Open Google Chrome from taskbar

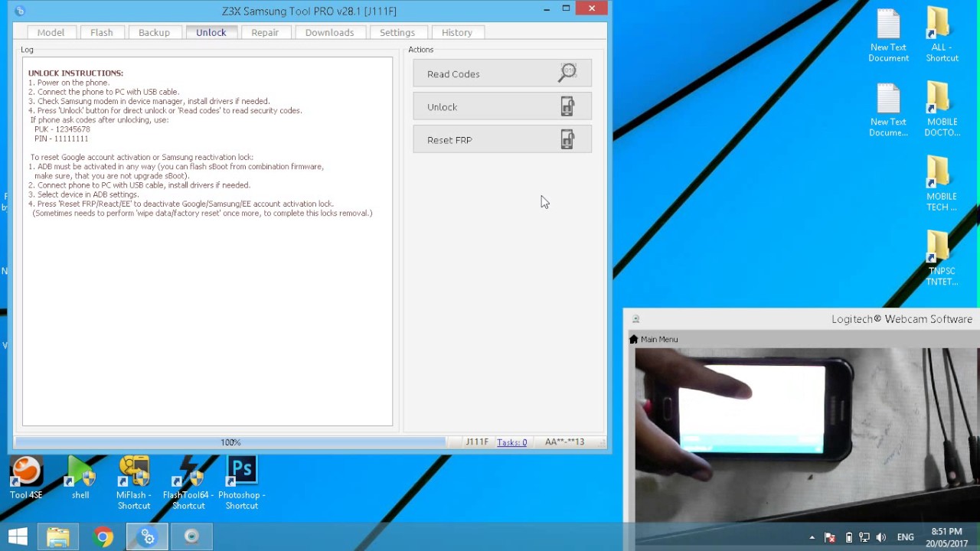pyautogui.click(x=103, y=536)
